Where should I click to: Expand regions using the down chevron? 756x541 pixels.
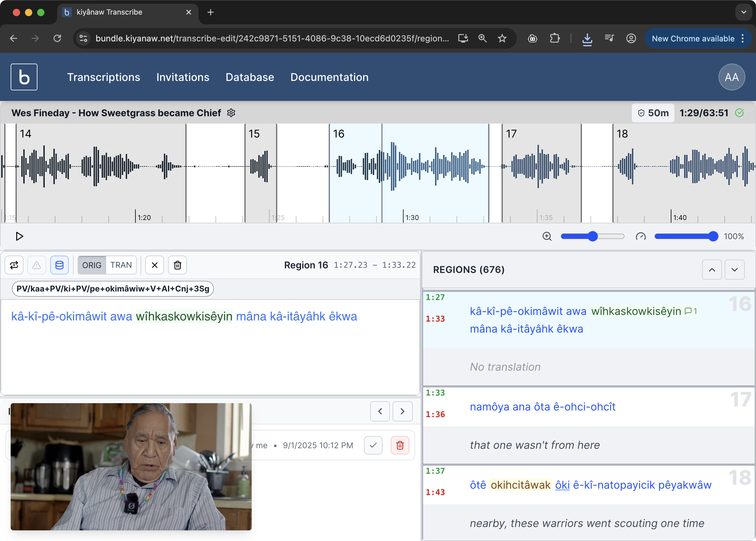pos(735,269)
